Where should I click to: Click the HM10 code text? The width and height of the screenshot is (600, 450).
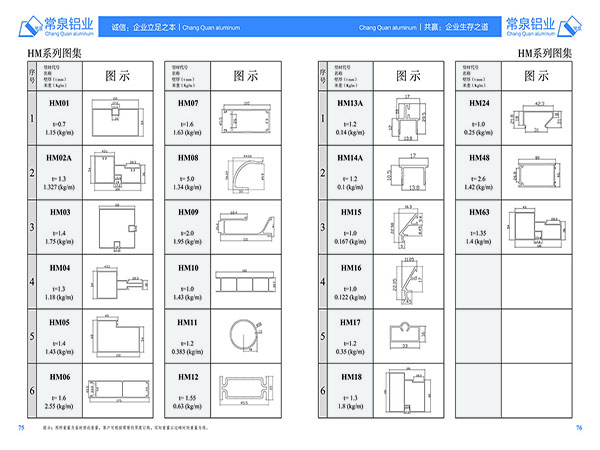click(x=188, y=268)
